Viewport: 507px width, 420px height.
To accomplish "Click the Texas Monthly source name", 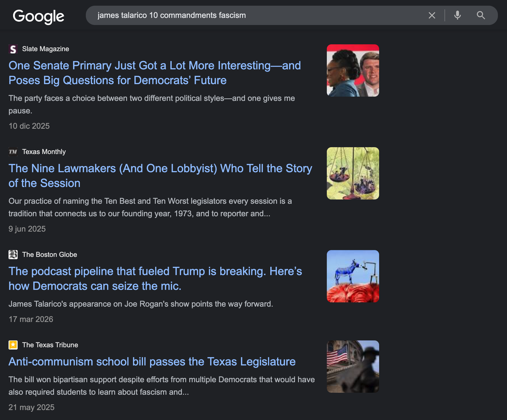I will click(44, 152).
